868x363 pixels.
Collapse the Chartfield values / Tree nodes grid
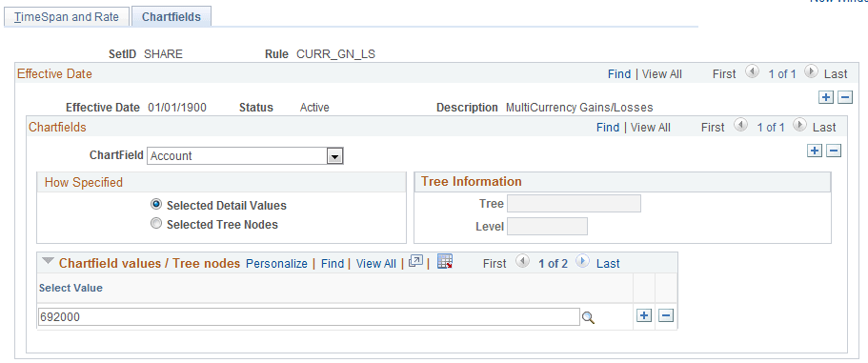(x=49, y=262)
